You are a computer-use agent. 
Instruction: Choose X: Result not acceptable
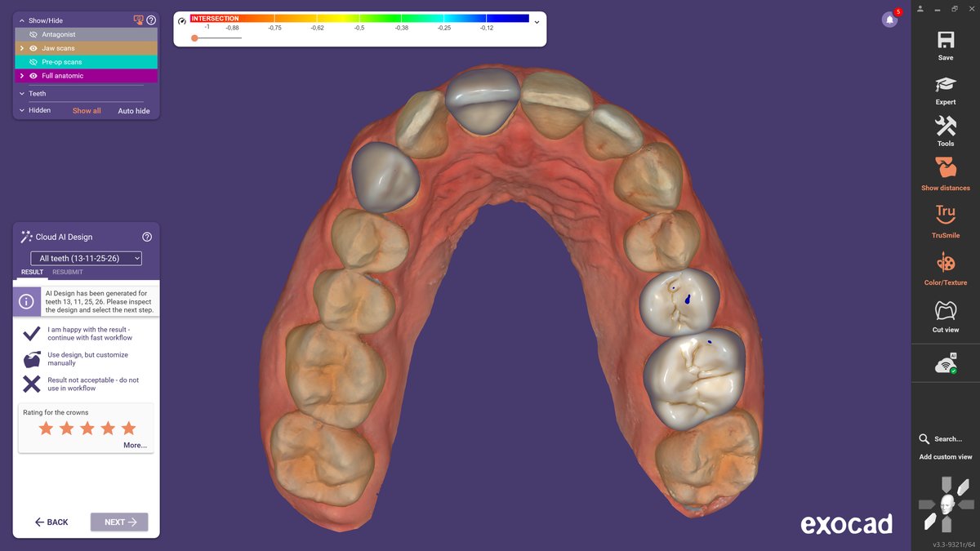(31, 384)
